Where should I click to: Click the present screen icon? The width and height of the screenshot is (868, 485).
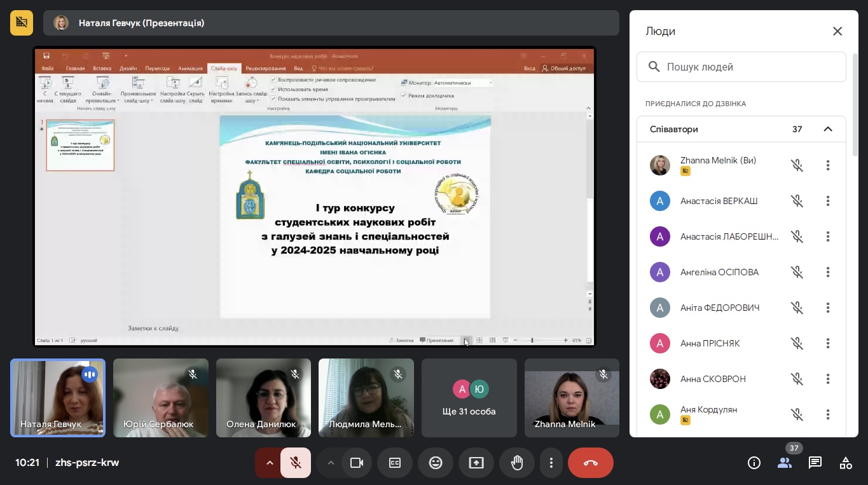(x=476, y=463)
